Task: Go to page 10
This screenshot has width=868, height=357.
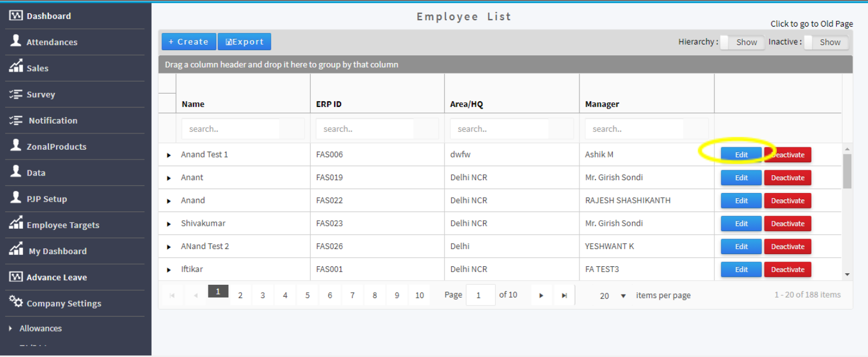Action: [x=420, y=295]
